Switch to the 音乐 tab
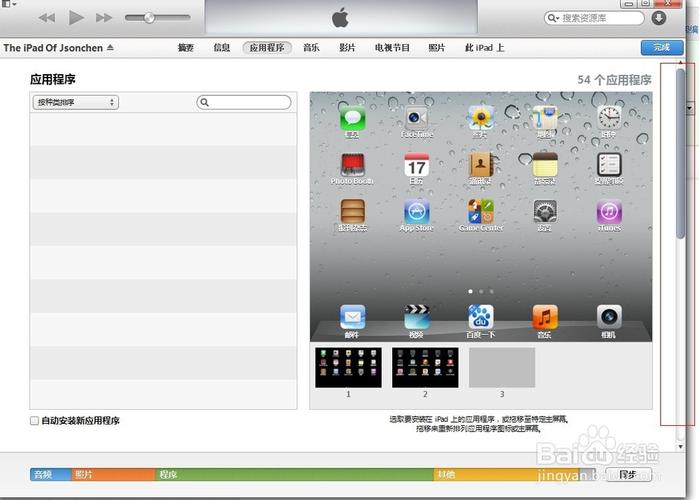The image size is (699, 500). pyautogui.click(x=311, y=48)
